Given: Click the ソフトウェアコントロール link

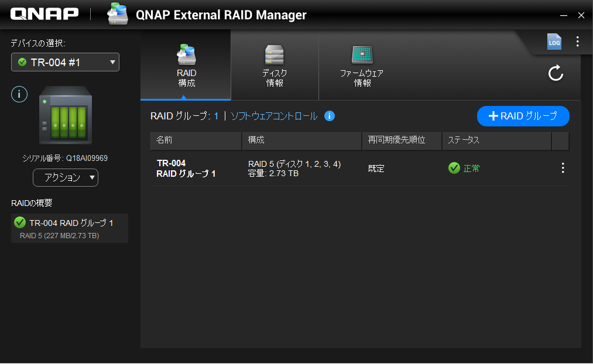Looking at the screenshot, I should [x=274, y=116].
